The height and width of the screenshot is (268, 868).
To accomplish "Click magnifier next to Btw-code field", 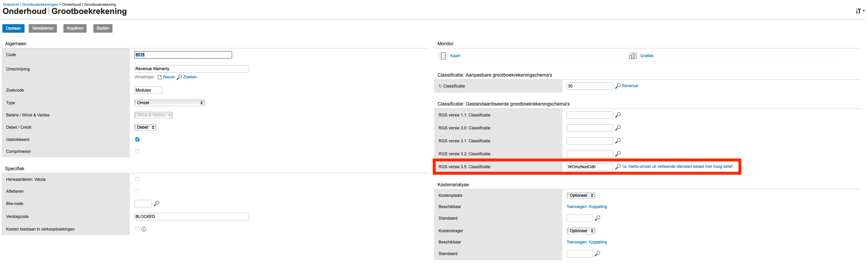I will [x=156, y=204].
